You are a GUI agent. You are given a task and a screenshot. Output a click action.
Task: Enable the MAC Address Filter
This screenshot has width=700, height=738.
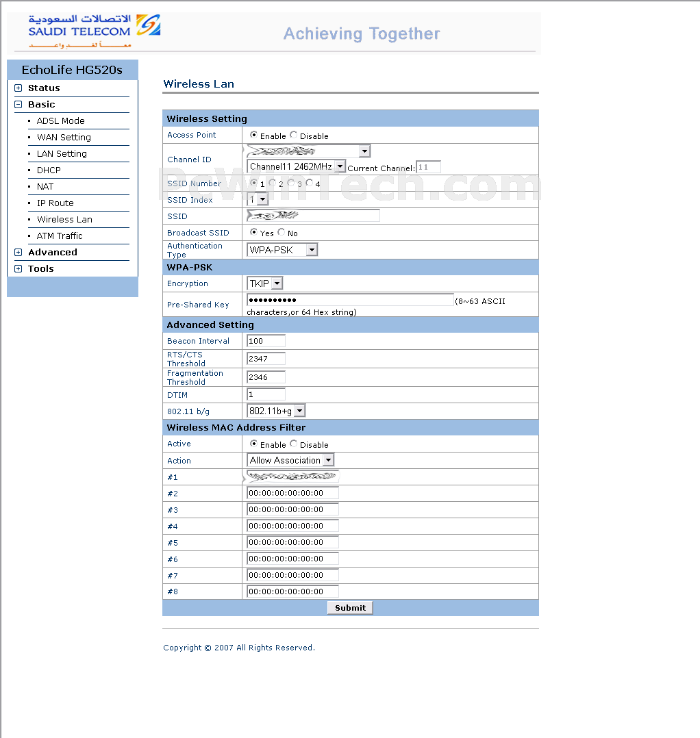click(253, 444)
